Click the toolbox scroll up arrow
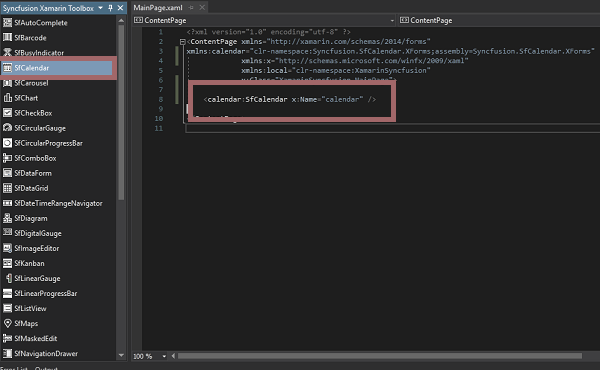 point(121,21)
